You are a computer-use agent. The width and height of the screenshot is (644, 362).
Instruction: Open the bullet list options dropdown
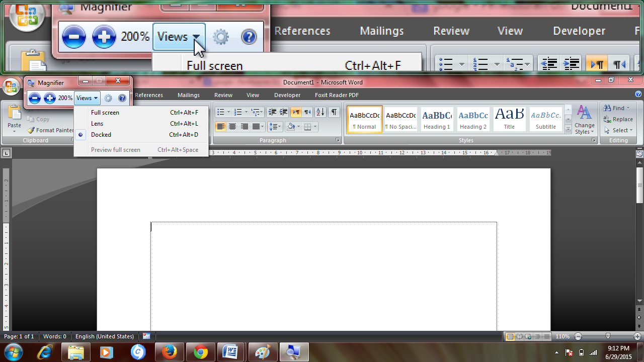pyautogui.click(x=228, y=112)
